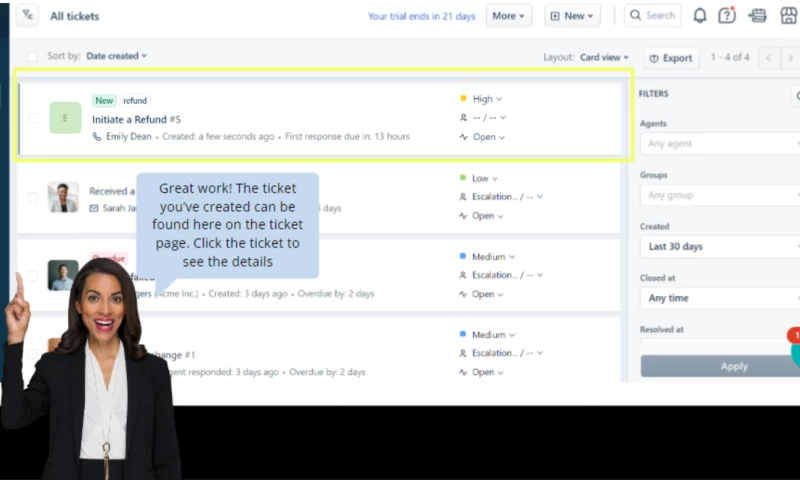The image size is (800, 480).
Task: Expand the Card view layout dropdown
Action: 605,57
